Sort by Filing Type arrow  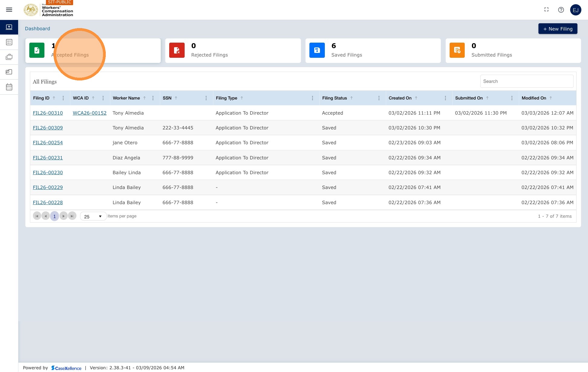[x=242, y=98]
